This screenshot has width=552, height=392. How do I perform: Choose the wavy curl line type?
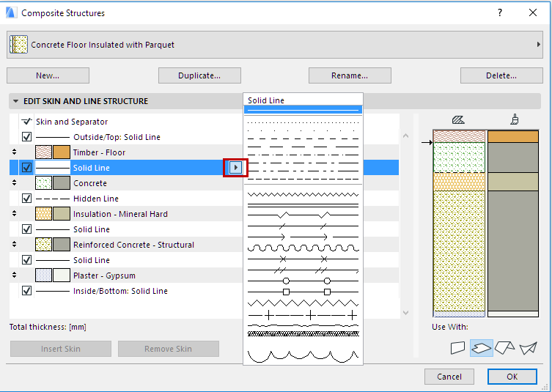click(x=303, y=248)
